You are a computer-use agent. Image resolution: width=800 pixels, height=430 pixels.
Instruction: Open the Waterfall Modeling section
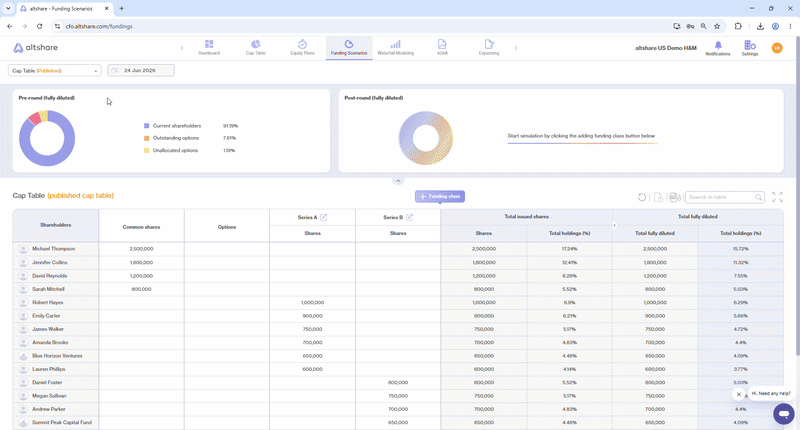point(395,47)
